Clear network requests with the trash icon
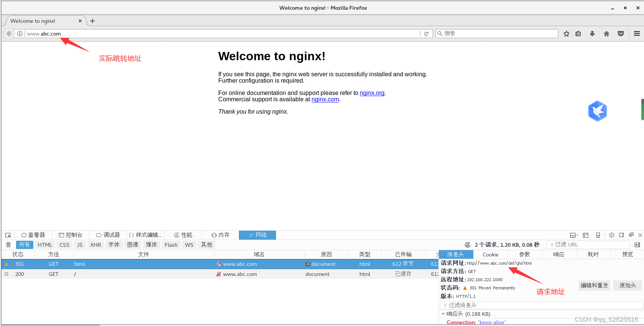Viewport: 644px width, 326px height. click(8, 245)
